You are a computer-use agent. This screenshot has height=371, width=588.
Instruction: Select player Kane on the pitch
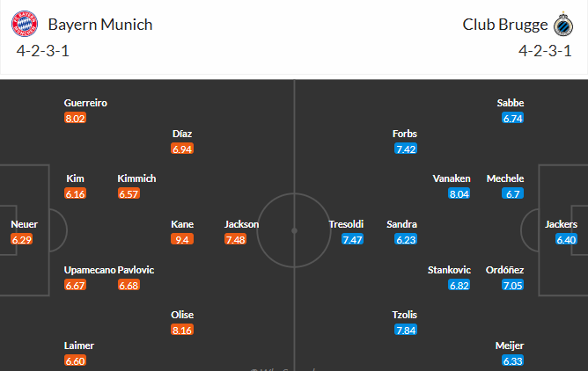(x=182, y=224)
